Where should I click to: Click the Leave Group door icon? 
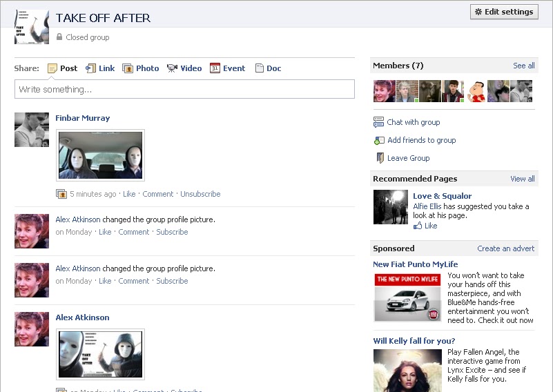click(x=380, y=157)
